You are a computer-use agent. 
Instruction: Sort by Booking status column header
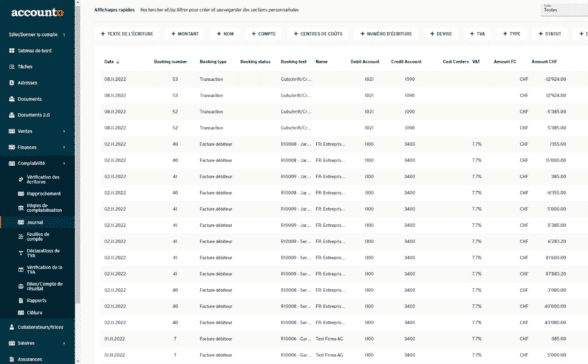tap(255, 61)
